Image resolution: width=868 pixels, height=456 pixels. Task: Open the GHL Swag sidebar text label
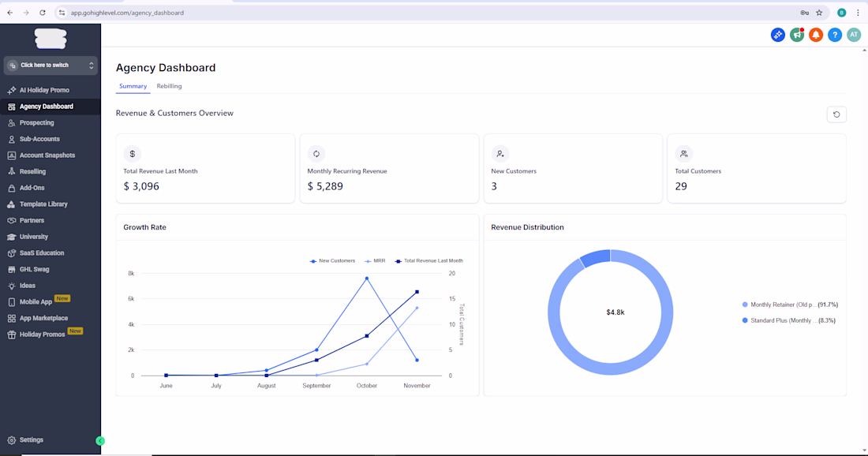pyautogui.click(x=34, y=270)
